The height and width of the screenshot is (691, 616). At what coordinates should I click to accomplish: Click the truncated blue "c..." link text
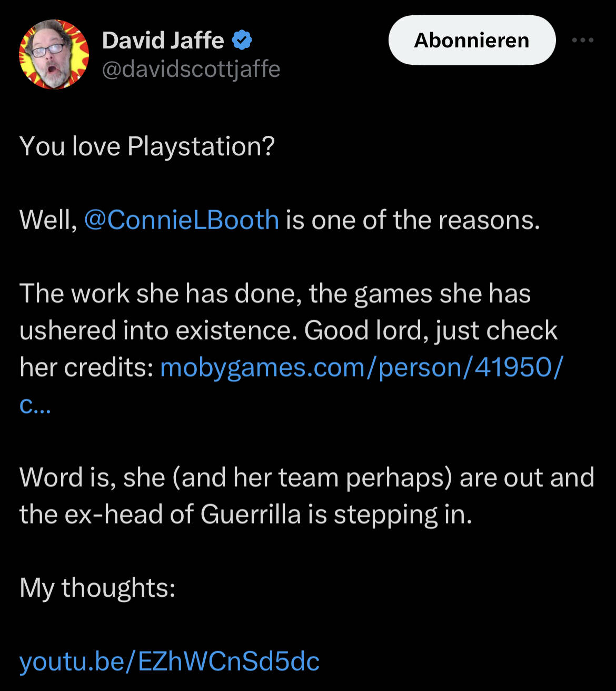click(35, 404)
